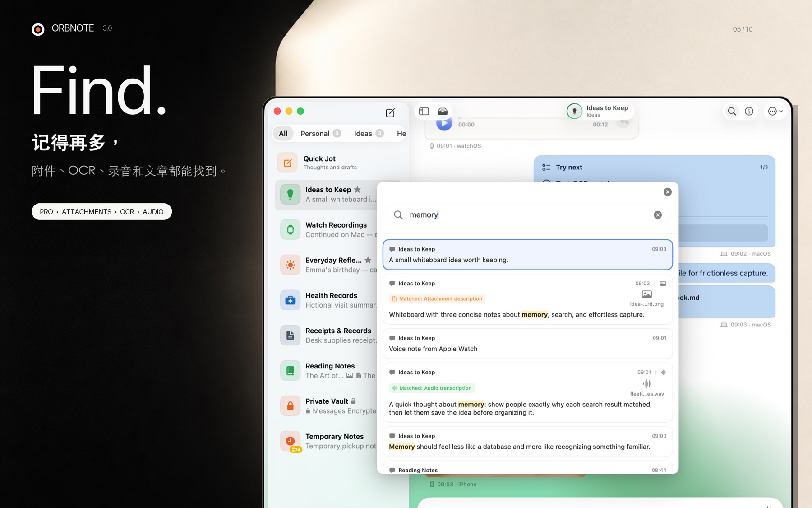Viewport: 812px width, 508px height.
Task: Click the Watch Recordings watch icon
Action: (x=290, y=230)
